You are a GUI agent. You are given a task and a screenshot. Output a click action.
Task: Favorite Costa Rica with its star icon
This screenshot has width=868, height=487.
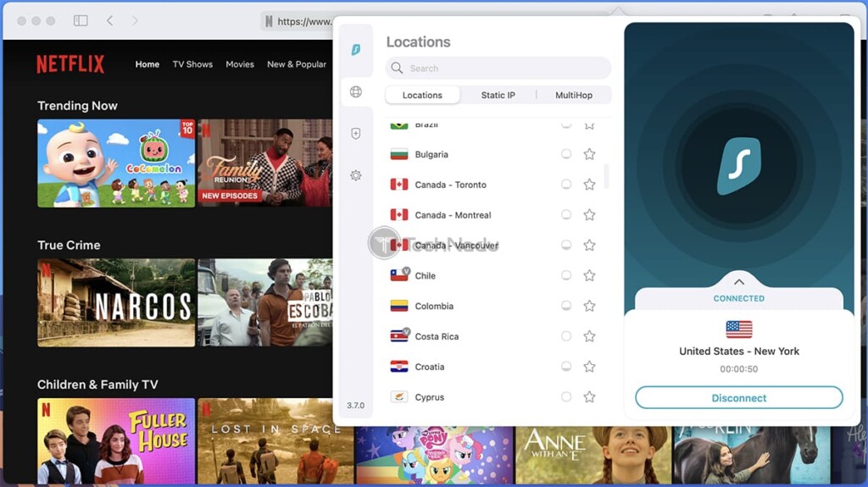[590, 336]
